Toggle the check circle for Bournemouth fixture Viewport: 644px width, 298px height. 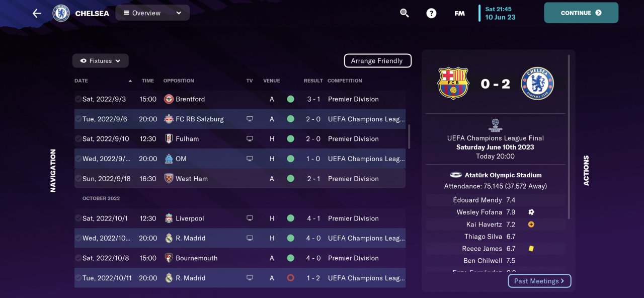(x=78, y=258)
